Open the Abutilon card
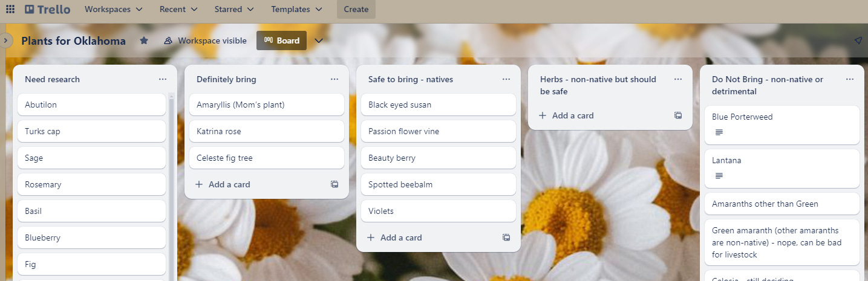The image size is (868, 281). pyautogui.click(x=91, y=105)
